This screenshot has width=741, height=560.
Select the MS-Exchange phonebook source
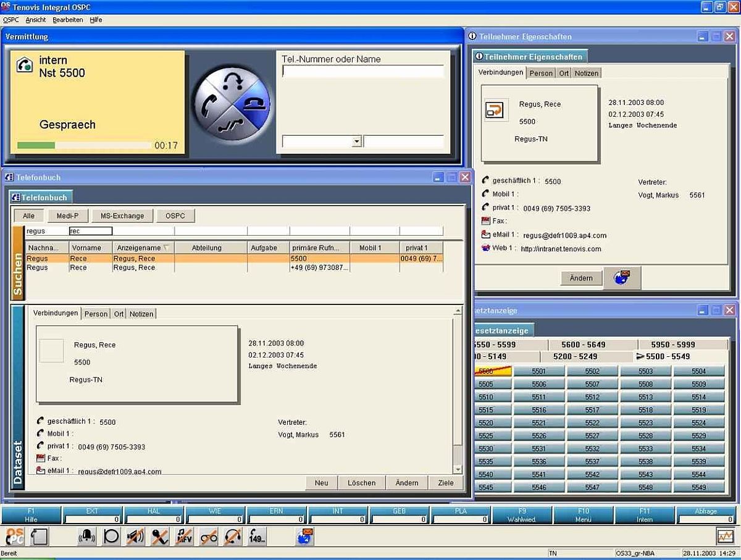click(x=122, y=215)
